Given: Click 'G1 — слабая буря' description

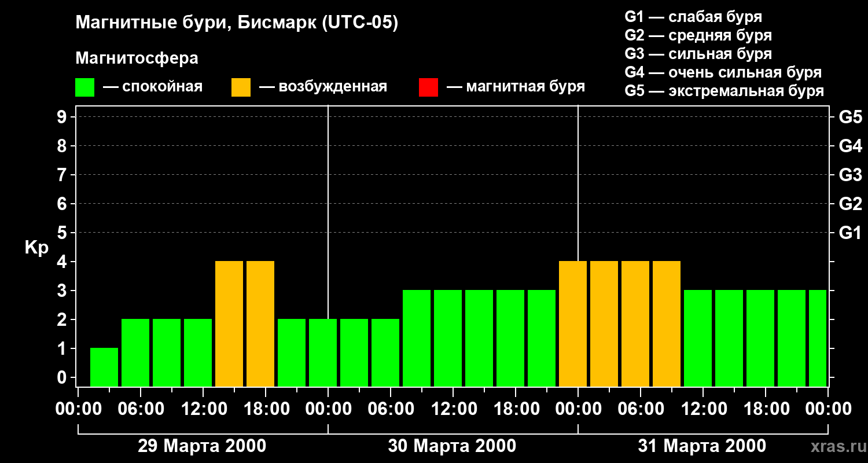Looking at the screenshot, I should tap(693, 17).
